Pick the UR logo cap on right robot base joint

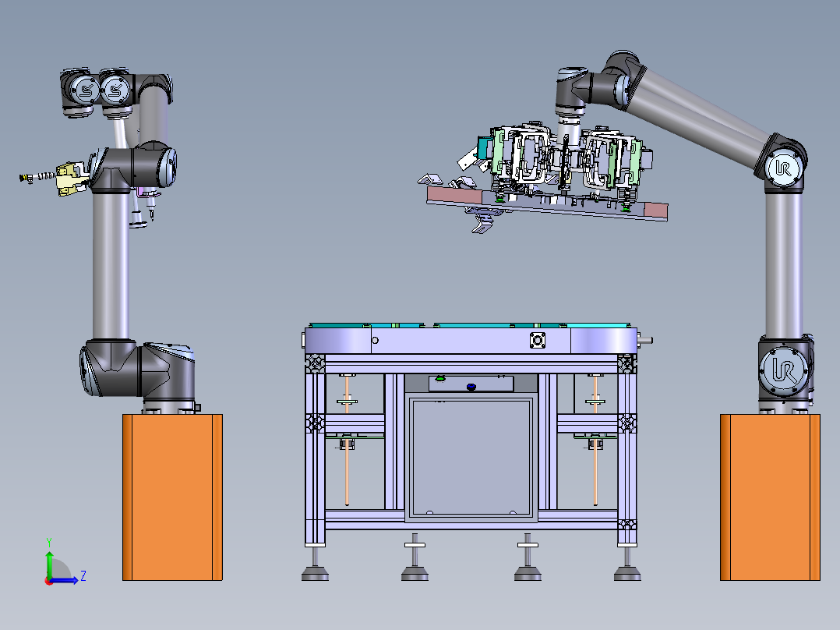point(782,370)
